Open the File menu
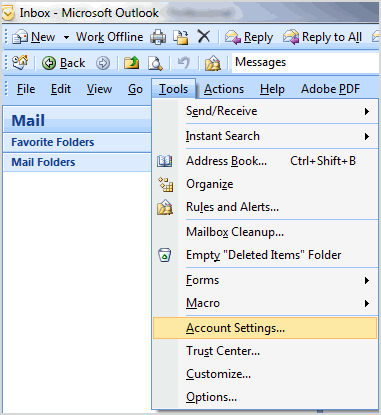This screenshot has height=415, width=381. coord(26,89)
